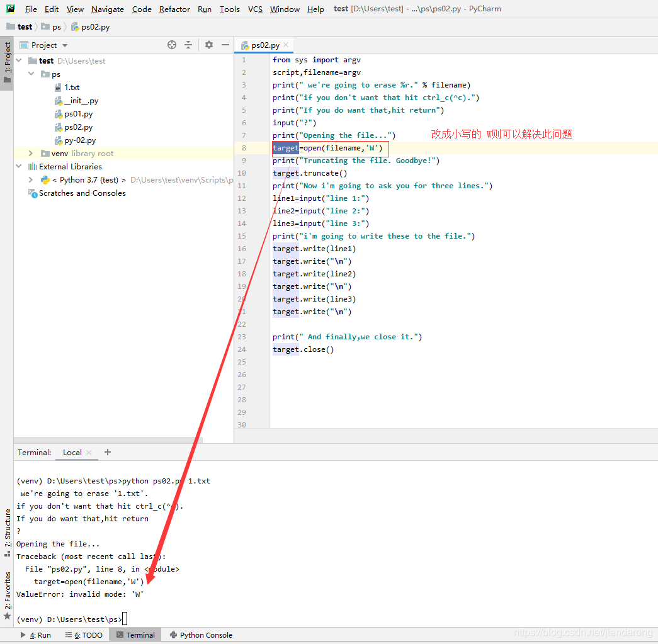The height and width of the screenshot is (644, 658).
Task: Open the VCS menu
Action: click(255, 9)
